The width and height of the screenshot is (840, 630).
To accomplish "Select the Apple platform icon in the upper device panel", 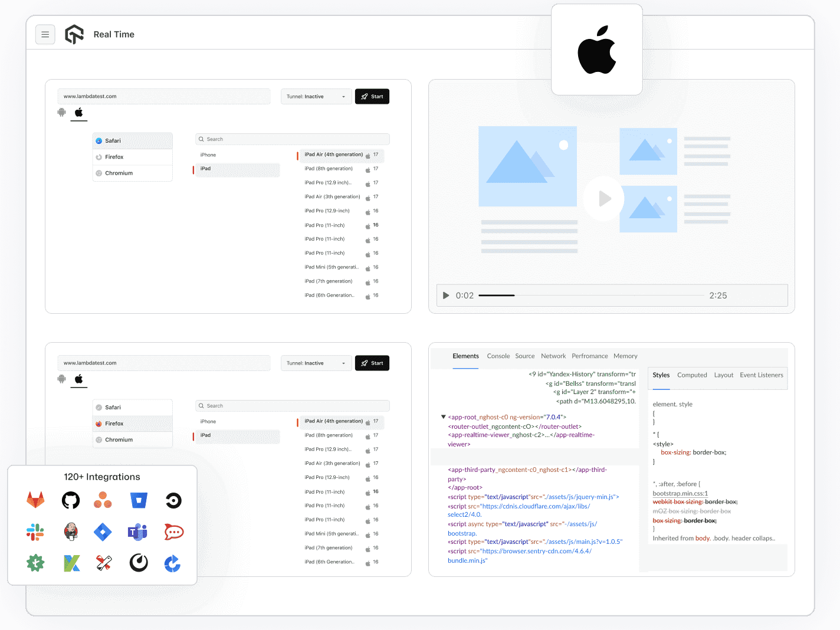I will pos(78,113).
